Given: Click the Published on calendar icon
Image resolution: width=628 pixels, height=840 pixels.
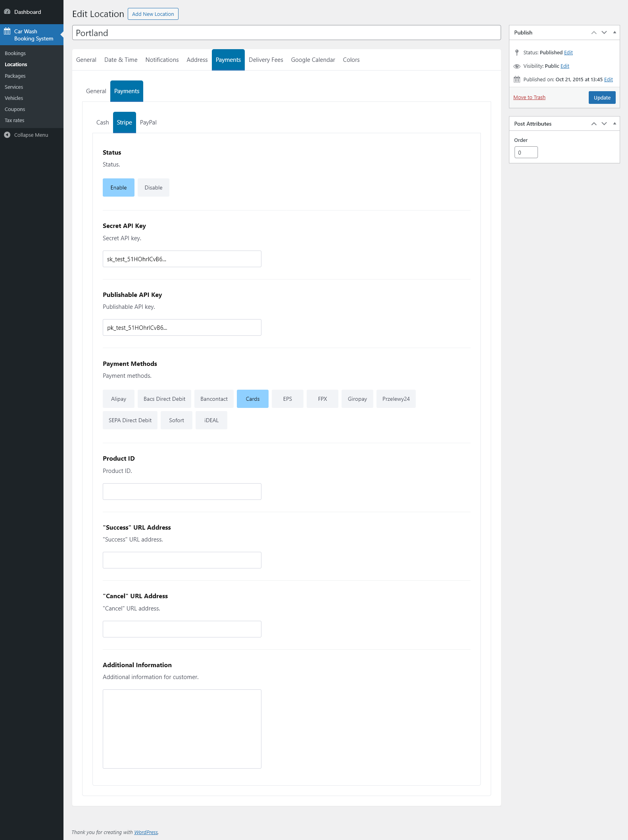Looking at the screenshot, I should pyautogui.click(x=517, y=79).
